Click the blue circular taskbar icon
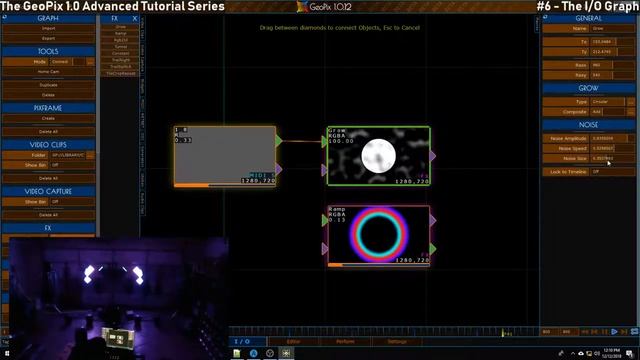The height and width of the screenshot is (360, 640). coord(253,353)
